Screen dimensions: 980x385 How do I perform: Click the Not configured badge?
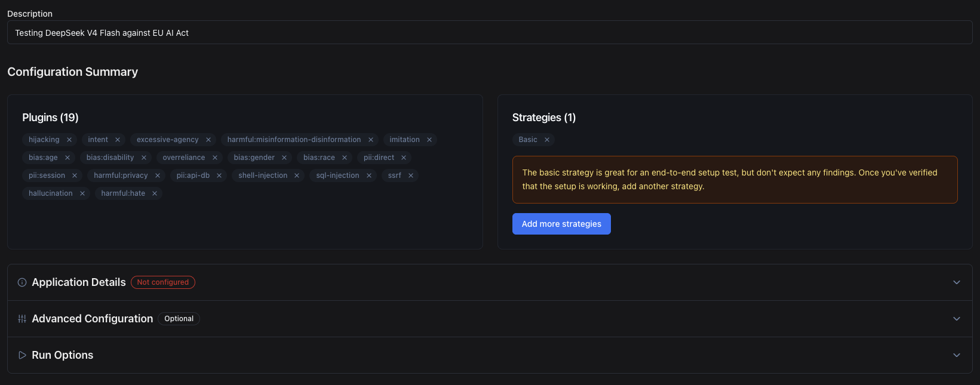pyautogui.click(x=163, y=282)
